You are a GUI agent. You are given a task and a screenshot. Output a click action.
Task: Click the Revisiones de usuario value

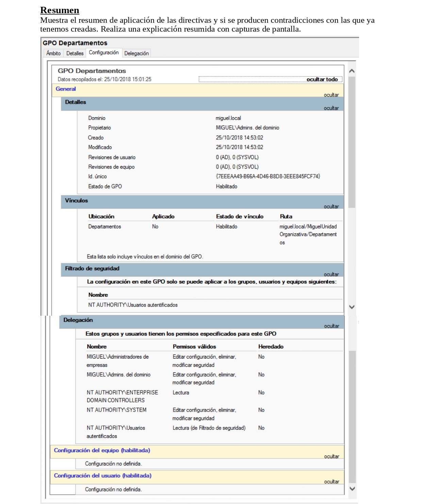237,157
